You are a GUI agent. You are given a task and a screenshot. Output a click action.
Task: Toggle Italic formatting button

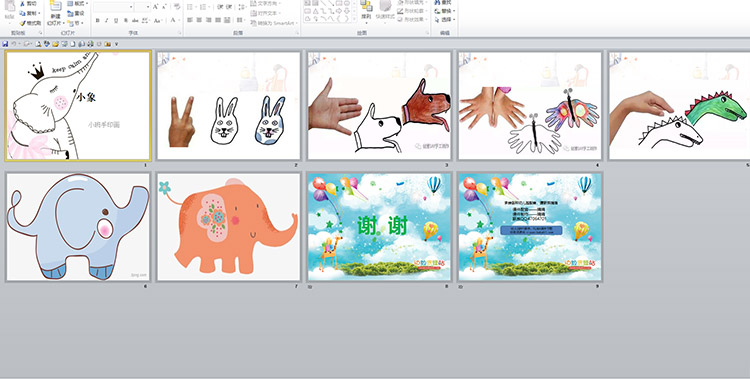(106, 20)
